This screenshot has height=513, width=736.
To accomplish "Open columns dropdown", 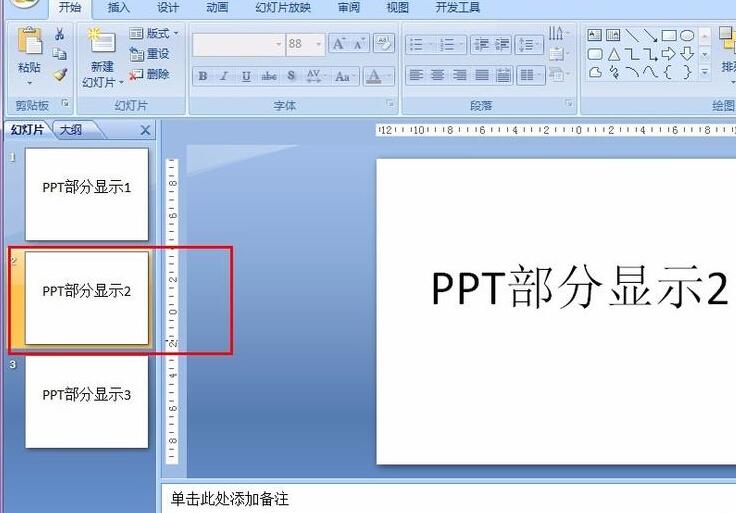I will (x=530, y=75).
